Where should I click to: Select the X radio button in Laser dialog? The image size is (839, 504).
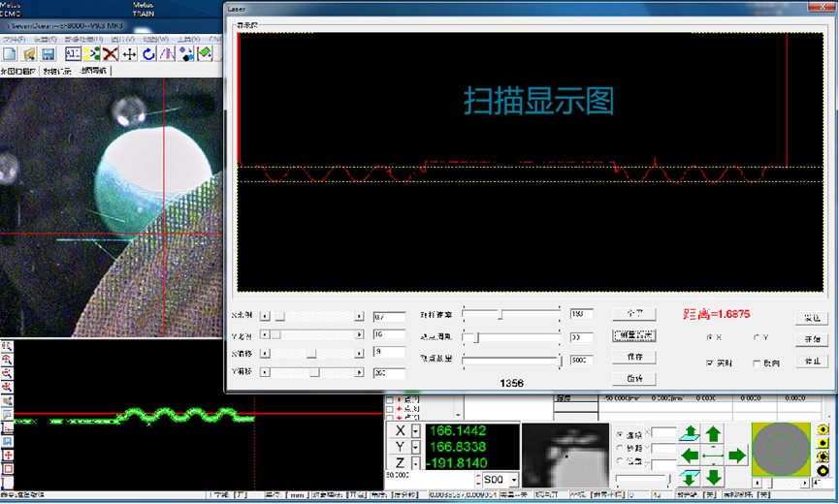710,337
